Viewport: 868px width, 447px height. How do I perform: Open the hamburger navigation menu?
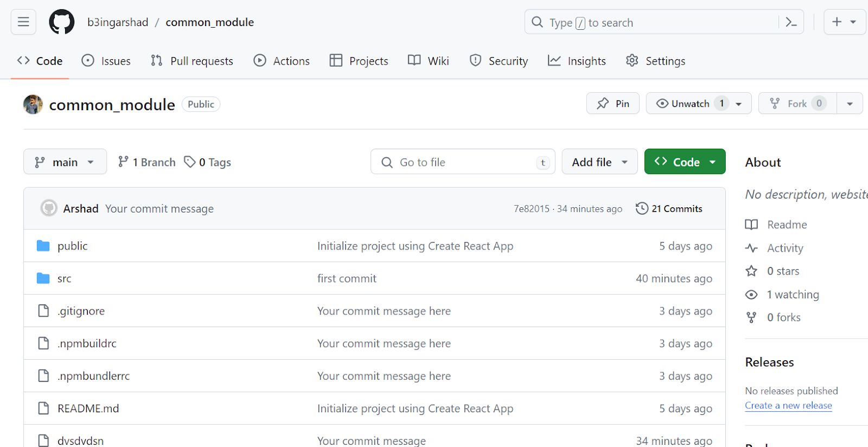(x=23, y=22)
